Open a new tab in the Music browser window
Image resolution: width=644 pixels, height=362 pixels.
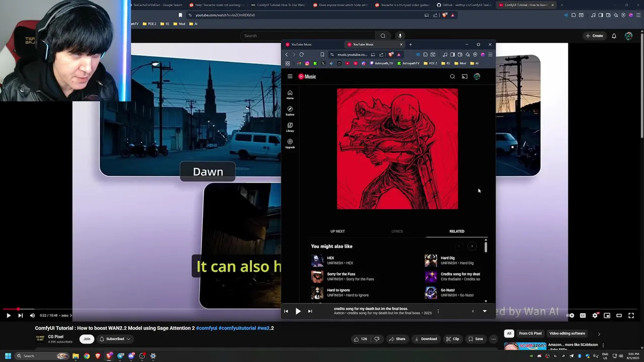click(410, 44)
